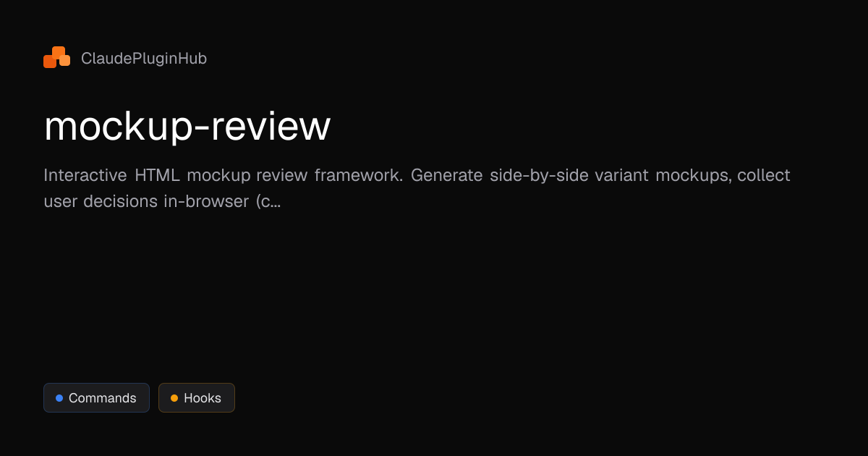Click the word "collect" ending the first line
The image size is (868, 456).
[x=764, y=176]
